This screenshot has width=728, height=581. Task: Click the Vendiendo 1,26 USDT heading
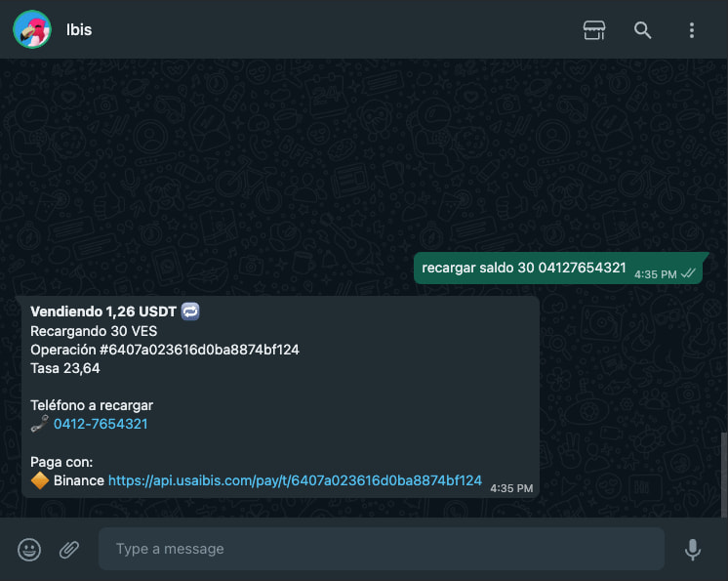(x=103, y=311)
